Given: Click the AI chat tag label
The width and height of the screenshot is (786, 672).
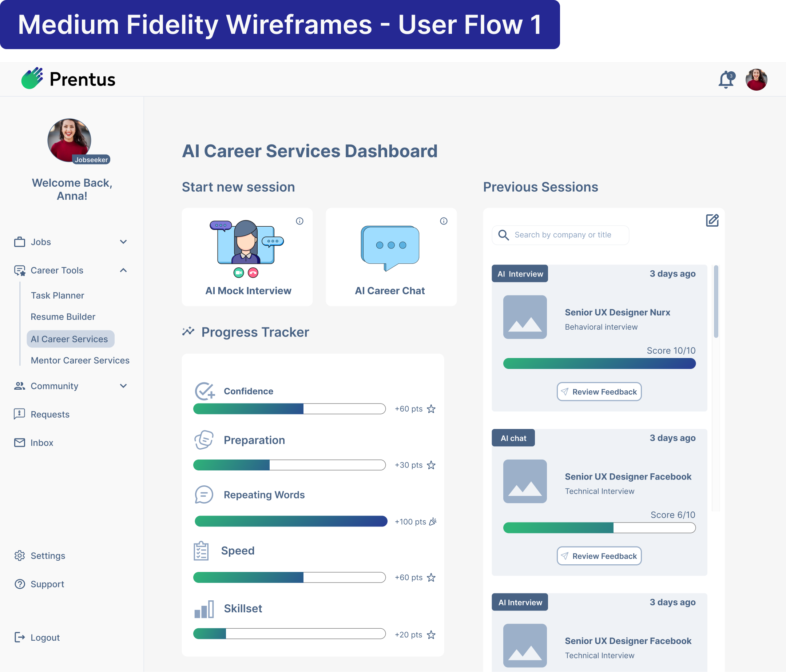Looking at the screenshot, I should coord(513,438).
